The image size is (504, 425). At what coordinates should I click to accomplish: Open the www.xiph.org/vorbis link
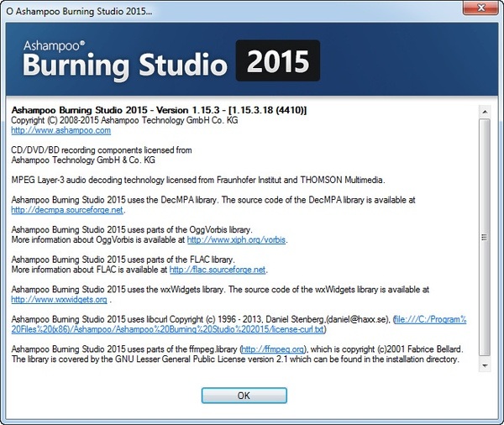pos(236,240)
